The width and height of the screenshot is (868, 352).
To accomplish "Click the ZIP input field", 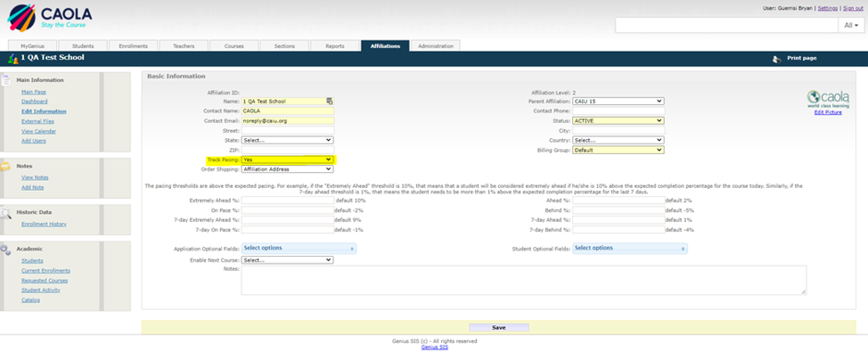I will pyautogui.click(x=288, y=150).
